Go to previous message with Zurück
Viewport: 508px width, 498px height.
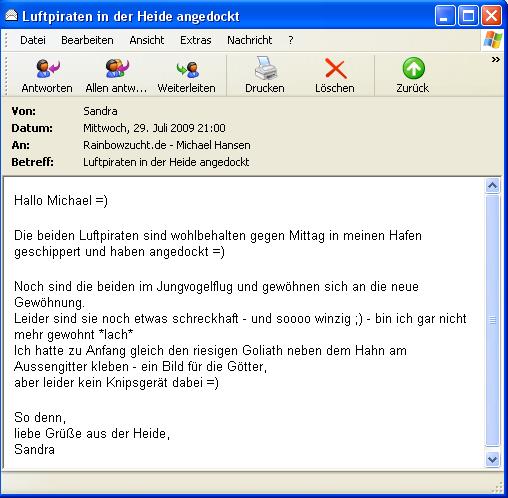[413, 76]
